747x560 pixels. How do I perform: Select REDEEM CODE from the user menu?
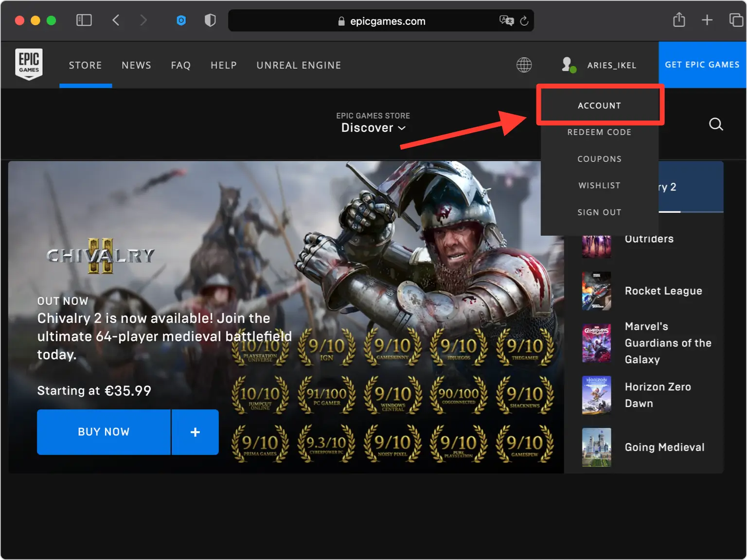[x=599, y=132]
